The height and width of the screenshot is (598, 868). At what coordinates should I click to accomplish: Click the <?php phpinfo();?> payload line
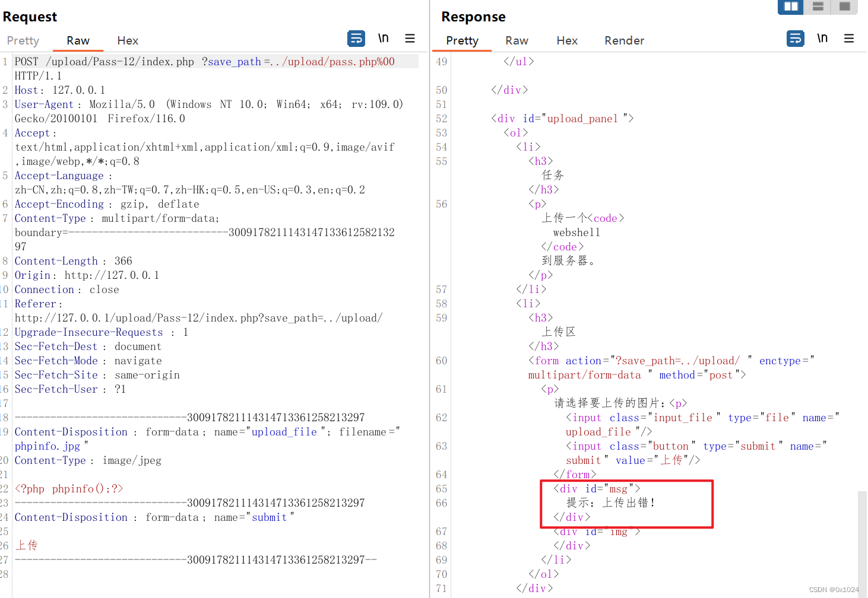tap(69, 489)
